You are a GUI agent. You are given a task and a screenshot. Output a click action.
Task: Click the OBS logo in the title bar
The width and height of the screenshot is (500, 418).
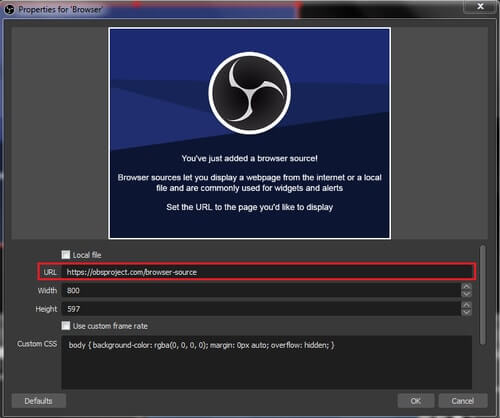point(9,9)
